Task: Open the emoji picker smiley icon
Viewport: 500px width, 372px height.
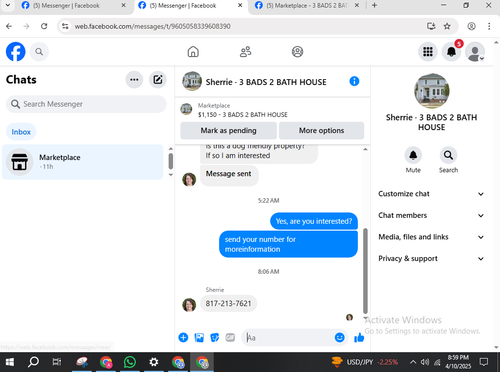Action: point(339,338)
